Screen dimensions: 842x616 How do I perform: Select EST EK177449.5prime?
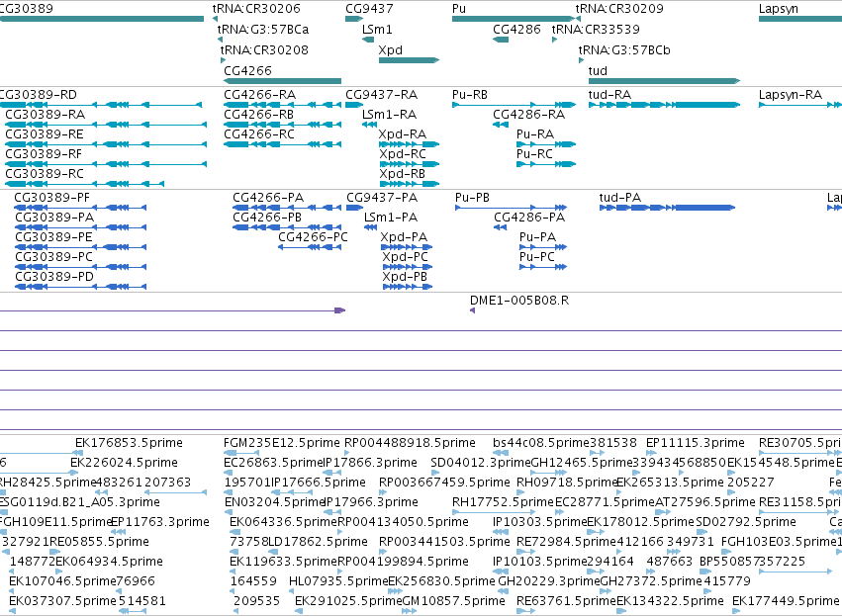pyautogui.click(x=786, y=601)
